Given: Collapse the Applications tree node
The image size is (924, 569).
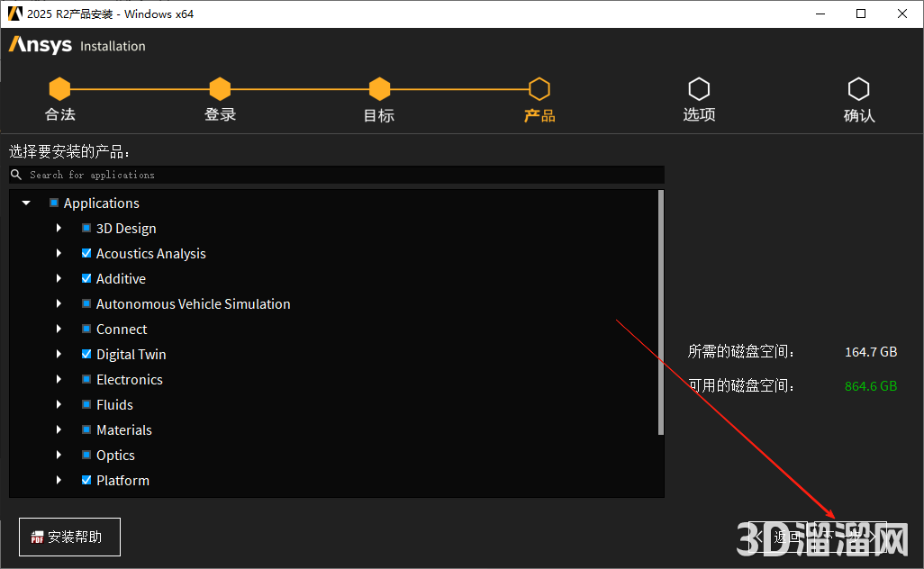Looking at the screenshot, I should (x=26, y=203).
